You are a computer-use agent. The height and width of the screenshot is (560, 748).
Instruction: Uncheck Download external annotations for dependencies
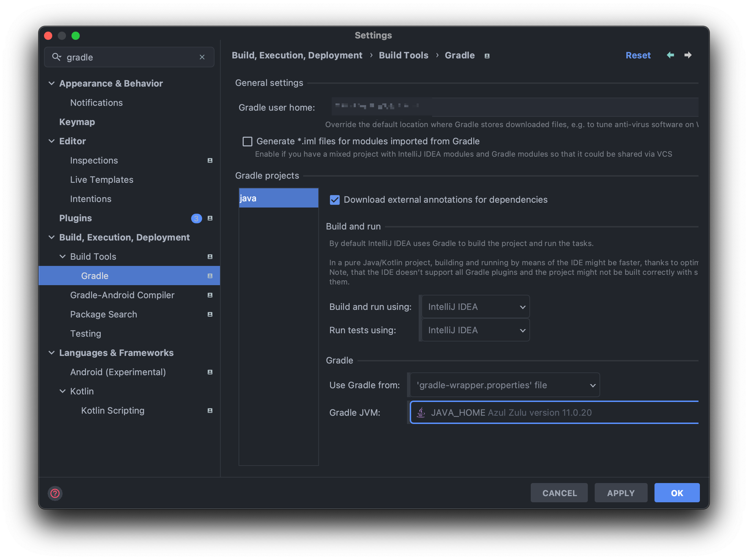tap(334, 200)
